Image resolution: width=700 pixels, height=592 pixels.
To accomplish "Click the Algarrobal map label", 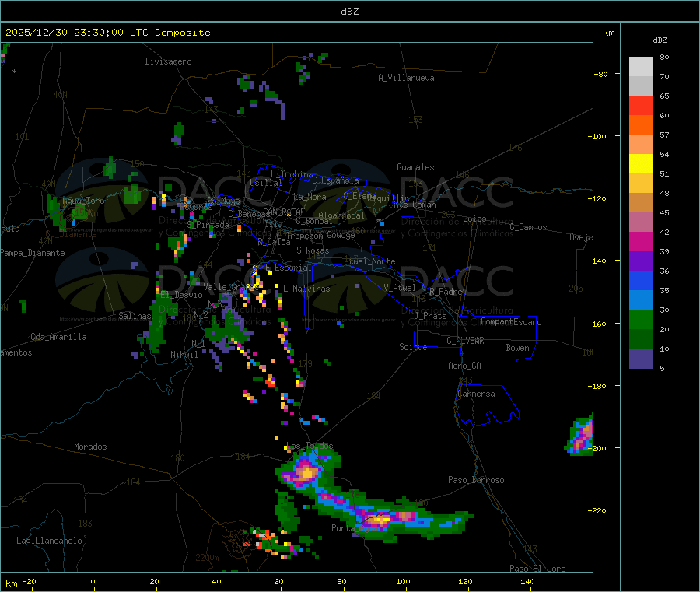I will coord(341,215).
